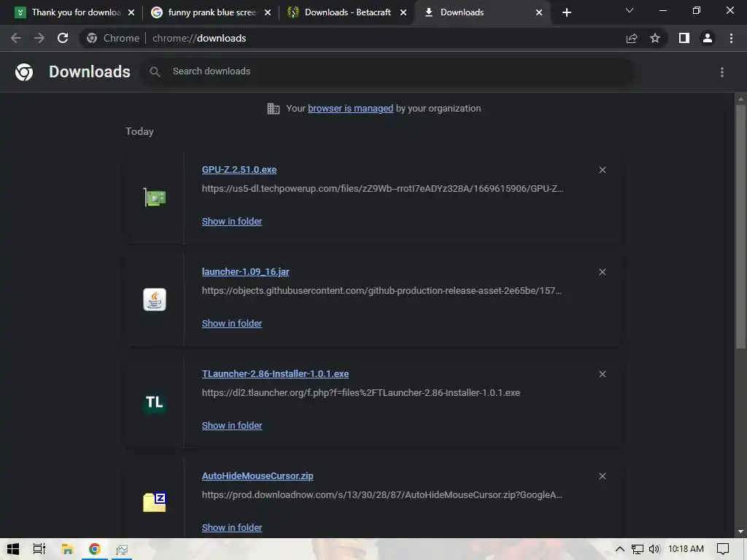Reload the downloads page
The height and width of the screenshot is (560, 747).
[x=63, y=38]
